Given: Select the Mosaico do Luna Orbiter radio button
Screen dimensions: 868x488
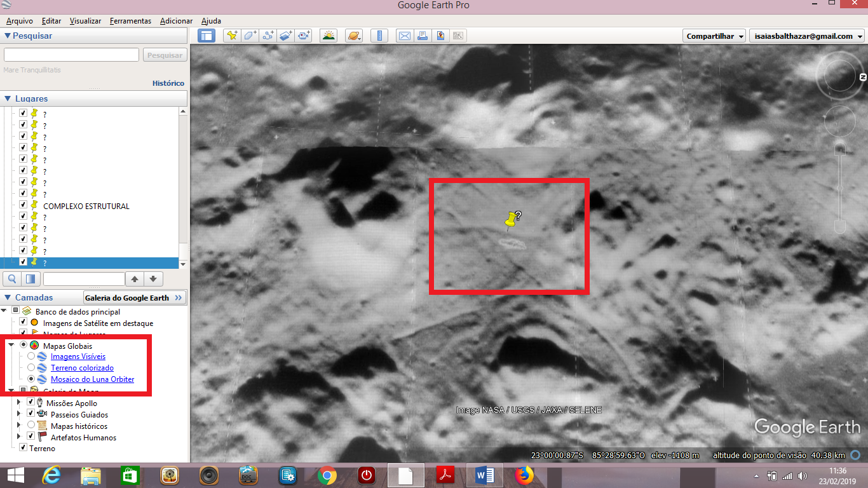Looking at the screenshot, I should coord(31,379).
